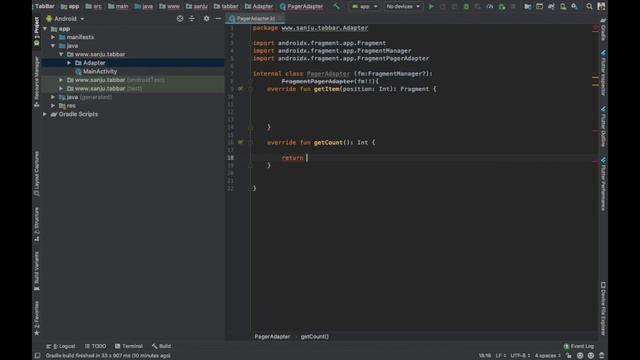The image size is (640, 360).
Task: Click the LF line separator in status bar
Action: pyautogui.click(x=501, y=356)
